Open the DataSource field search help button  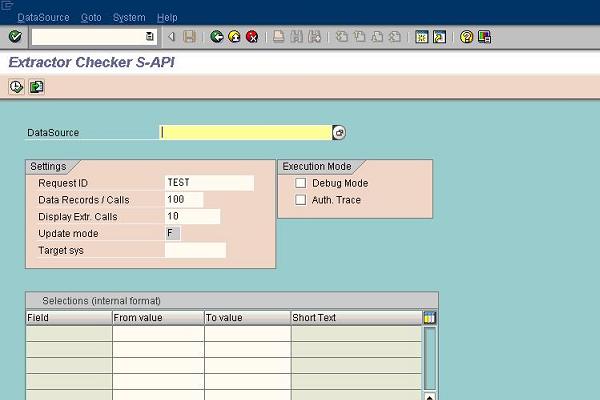point(339,133)
